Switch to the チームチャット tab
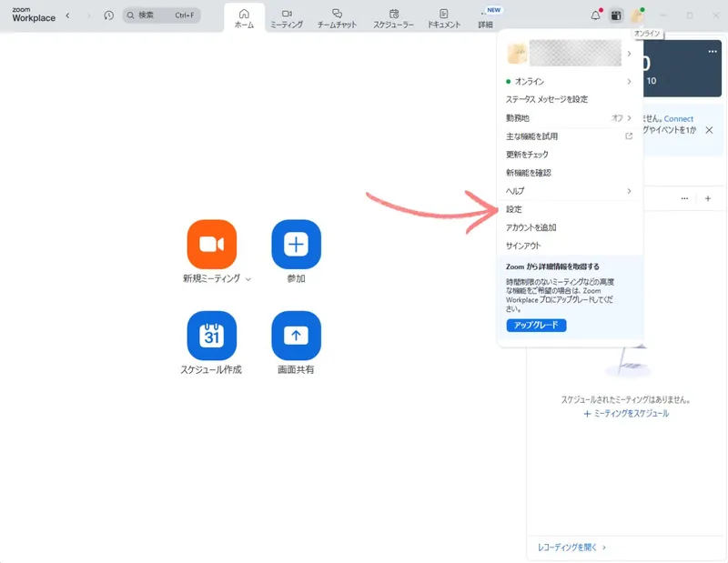 click(337, 18)
